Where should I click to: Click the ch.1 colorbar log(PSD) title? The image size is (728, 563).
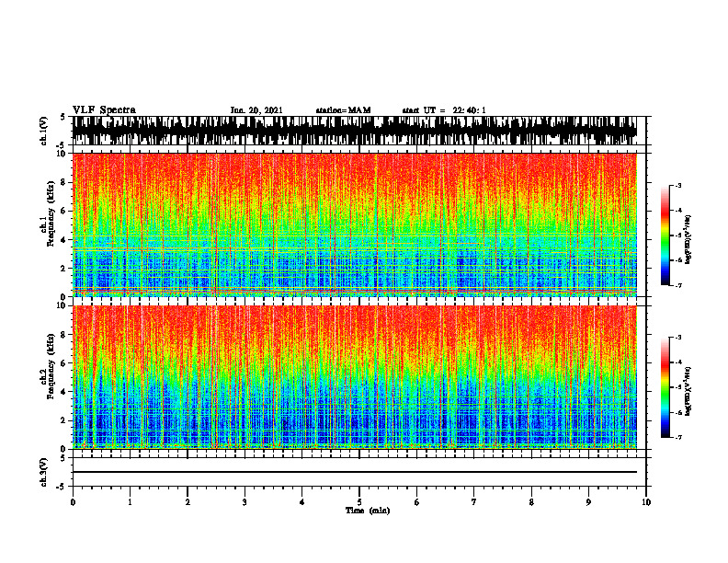[688, 240]
